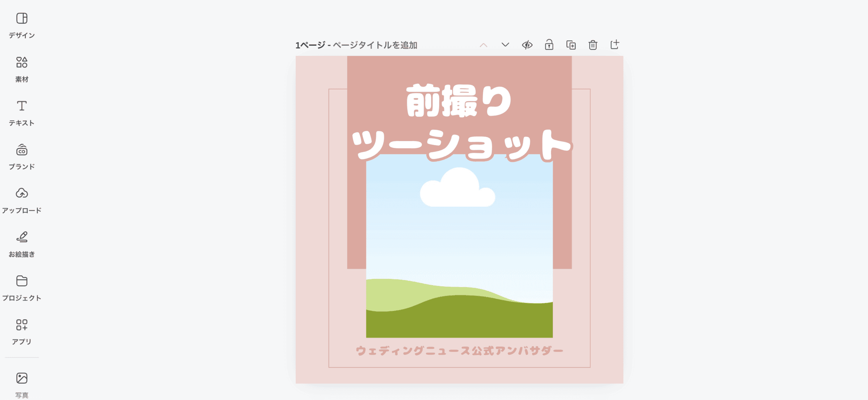
Task: Open the アプリ apps panel
Action: point(22,332)
